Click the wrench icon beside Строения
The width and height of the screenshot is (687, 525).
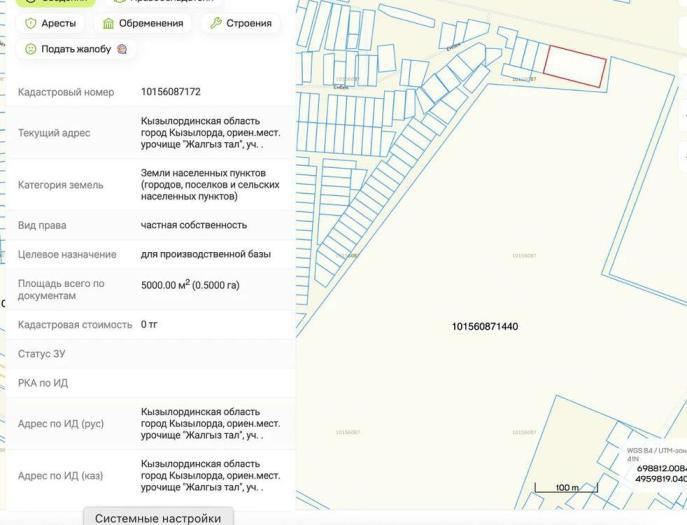pyautogui.click(x=215, y=23)
